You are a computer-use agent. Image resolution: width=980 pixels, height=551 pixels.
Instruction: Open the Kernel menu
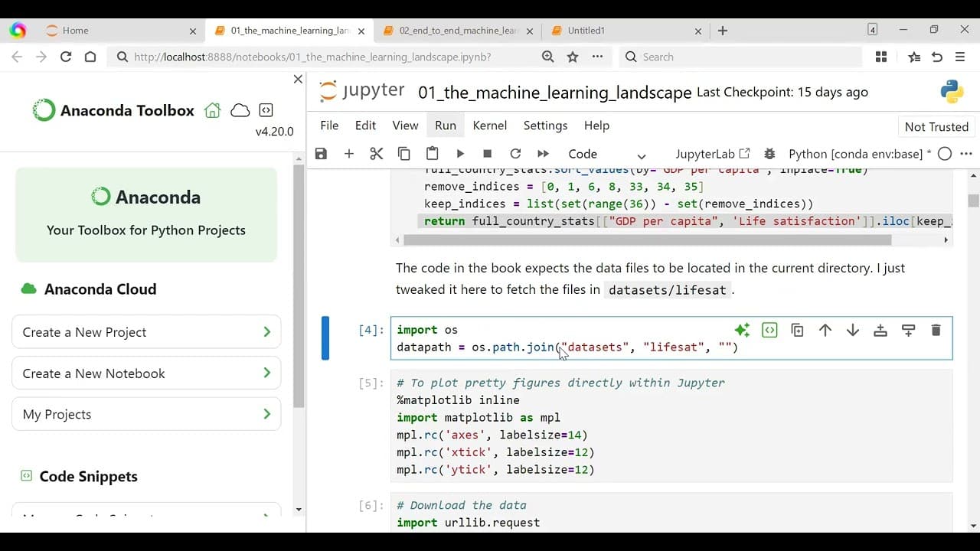tap(490, 126)
